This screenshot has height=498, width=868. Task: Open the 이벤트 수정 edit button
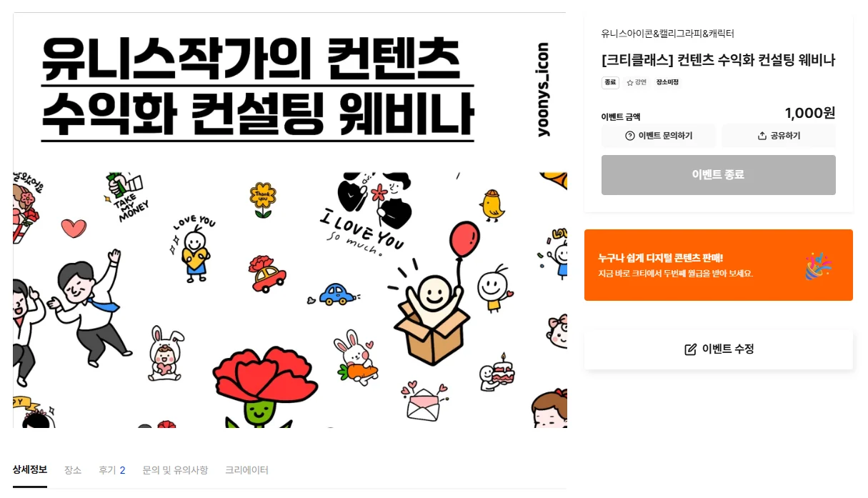719,349
